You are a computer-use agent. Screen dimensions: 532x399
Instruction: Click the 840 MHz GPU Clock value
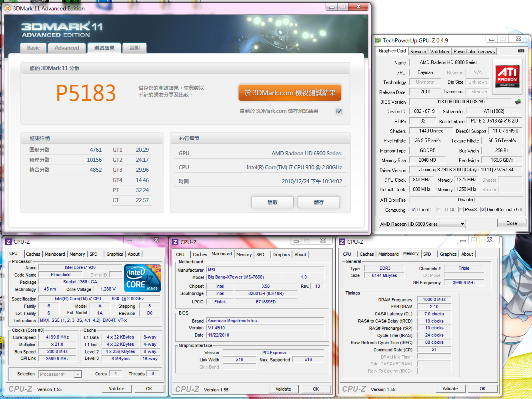point(422,180)
